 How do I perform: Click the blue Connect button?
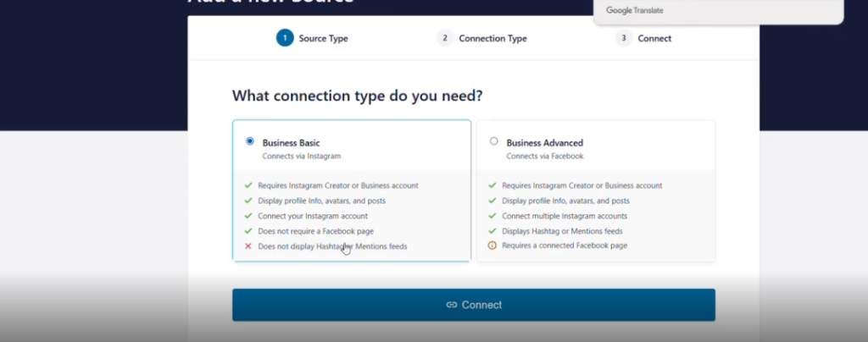tap(473, 305)
